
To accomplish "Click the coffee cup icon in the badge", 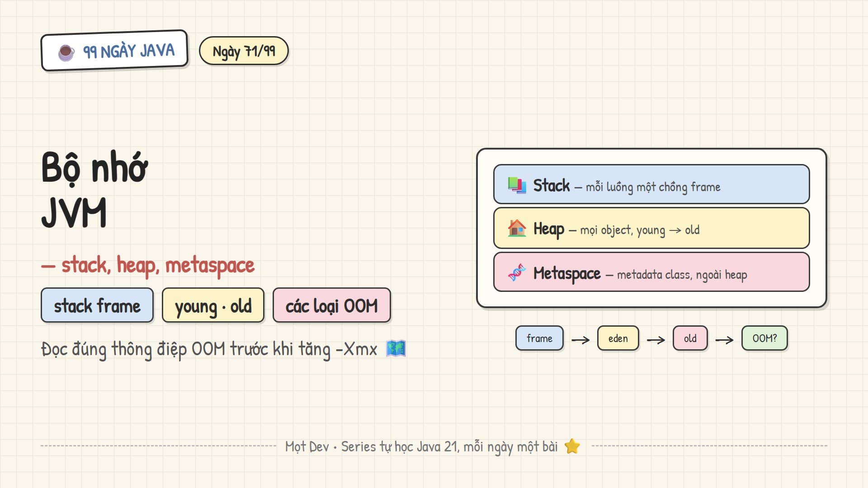I will coord(66,52).
